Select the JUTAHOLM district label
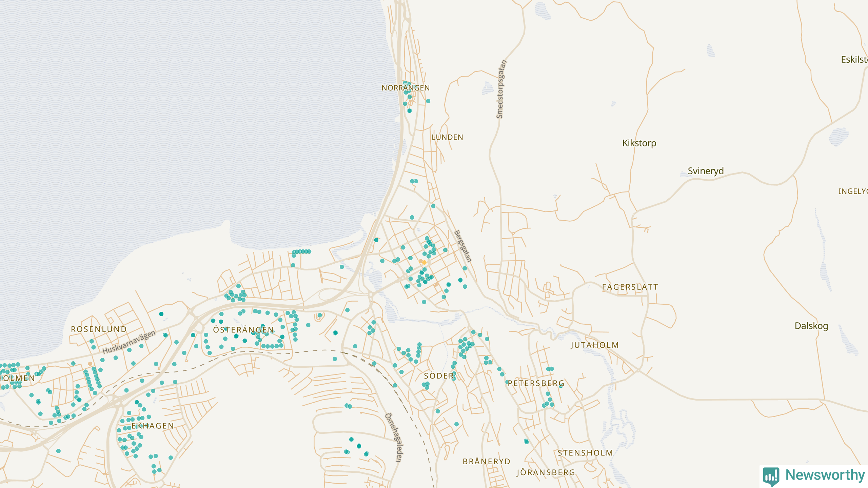This screenshot has width=868, height=488. click(595, 345)
